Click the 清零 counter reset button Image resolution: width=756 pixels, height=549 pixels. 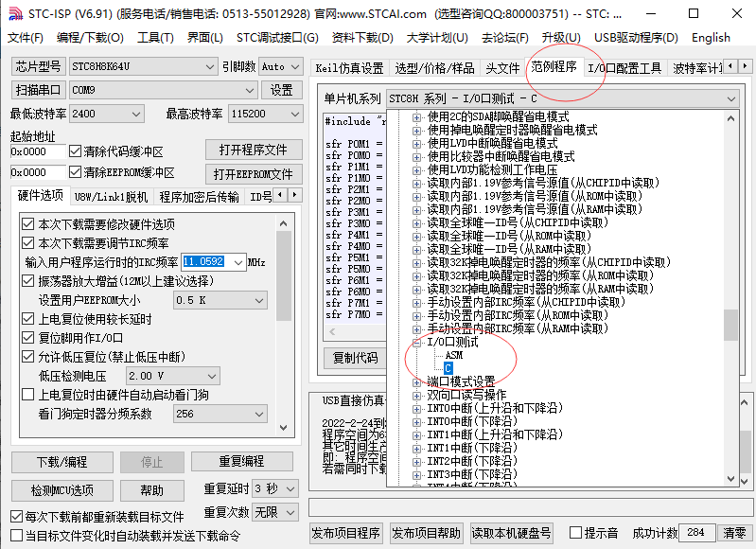pyautogui.click(x=734, y=533)
